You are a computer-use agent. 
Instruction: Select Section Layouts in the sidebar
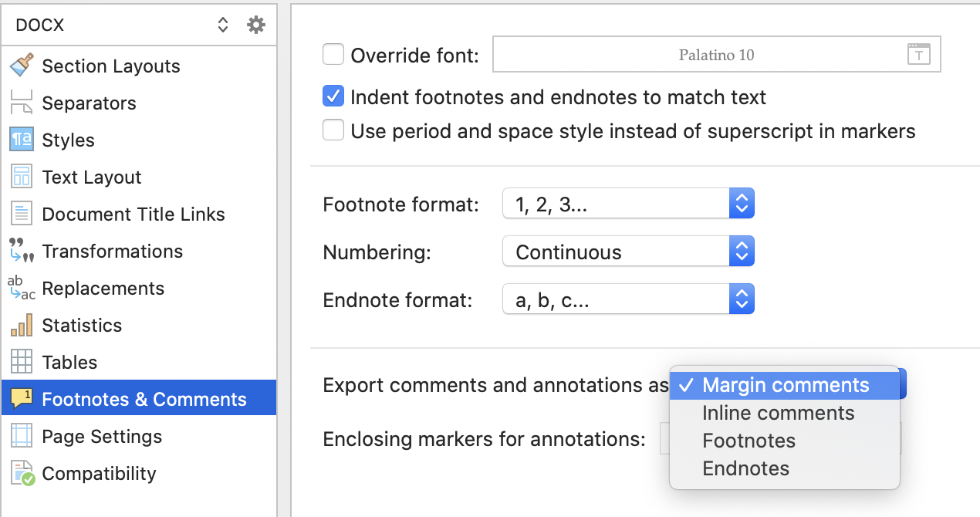tap(138, 66)
